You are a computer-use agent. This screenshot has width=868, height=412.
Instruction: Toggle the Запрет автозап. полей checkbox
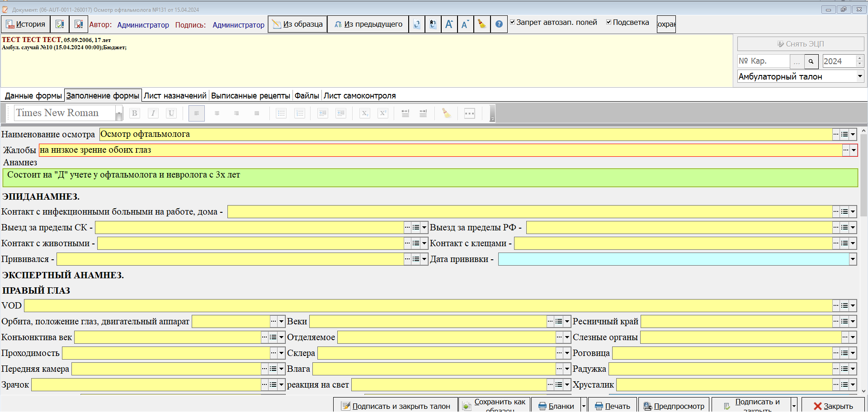[x=513, y=22]
